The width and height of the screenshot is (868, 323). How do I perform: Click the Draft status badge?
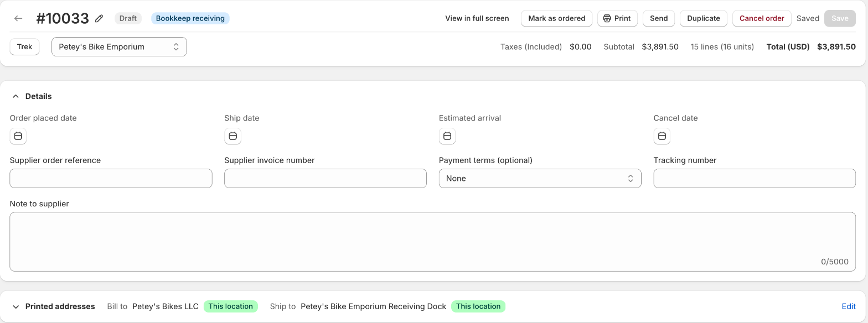click(x=128, y=18)
